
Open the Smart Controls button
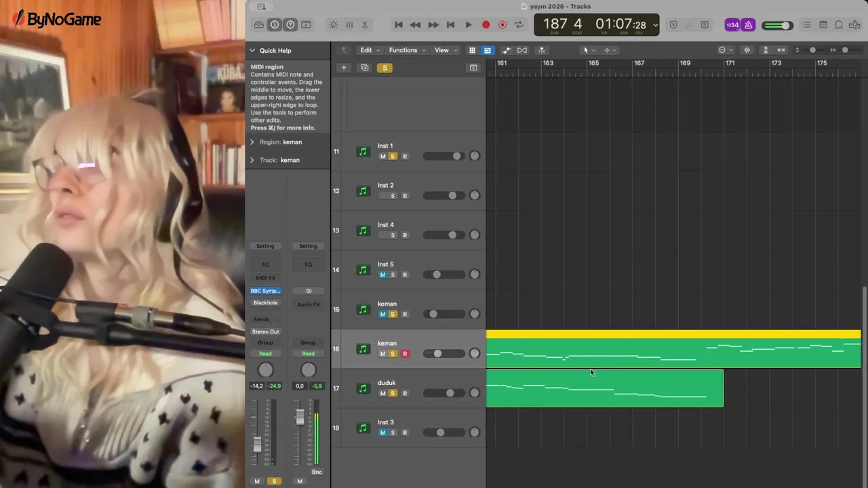click(333, 24)
